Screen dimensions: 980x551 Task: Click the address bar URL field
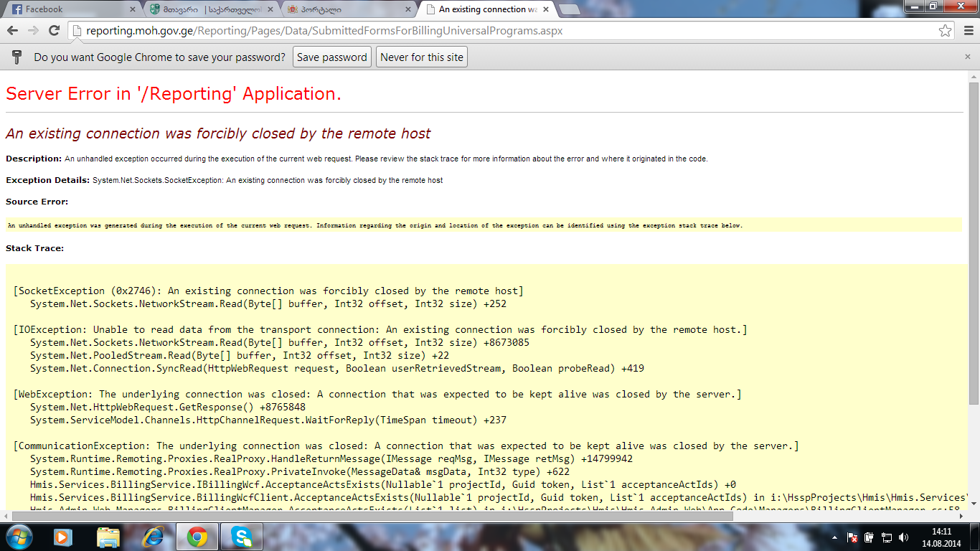click(502, 31)
